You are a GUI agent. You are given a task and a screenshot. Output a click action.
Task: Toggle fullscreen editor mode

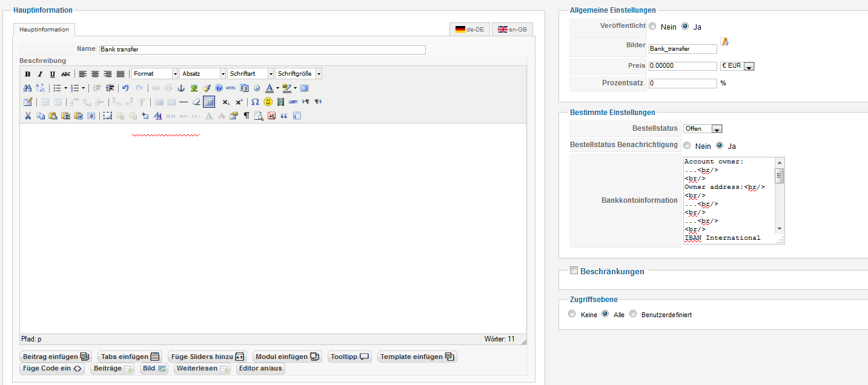304,88
